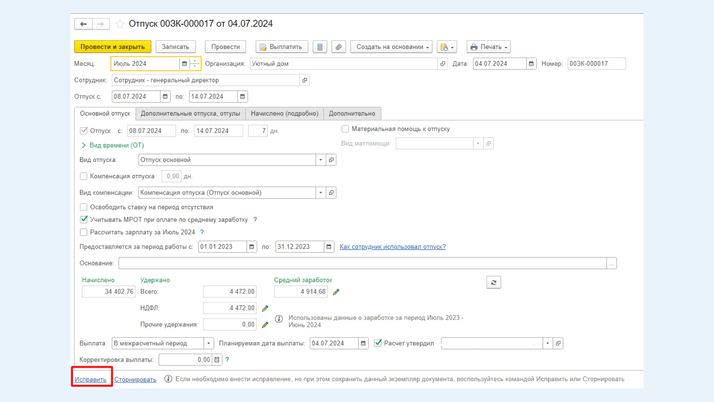Open Вид отпуска dropdown arrow
Image resolution: width=714 pixels, height=402 pixels.
321,160
